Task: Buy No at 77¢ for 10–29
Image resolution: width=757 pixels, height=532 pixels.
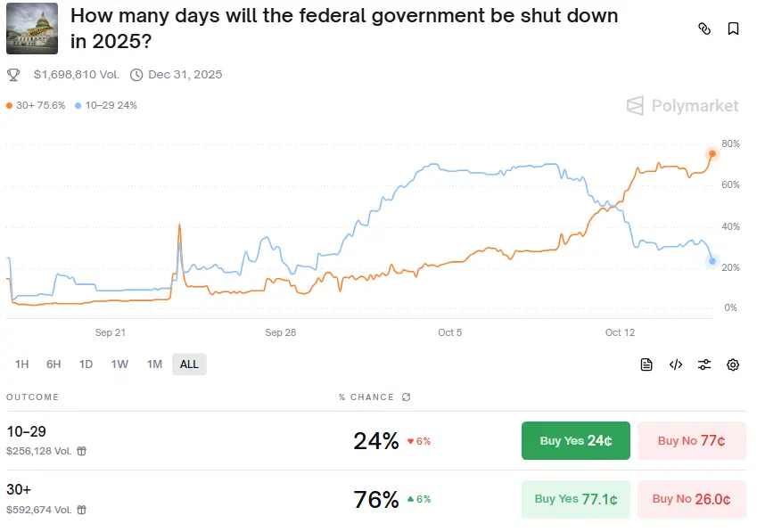Action: 691,440
